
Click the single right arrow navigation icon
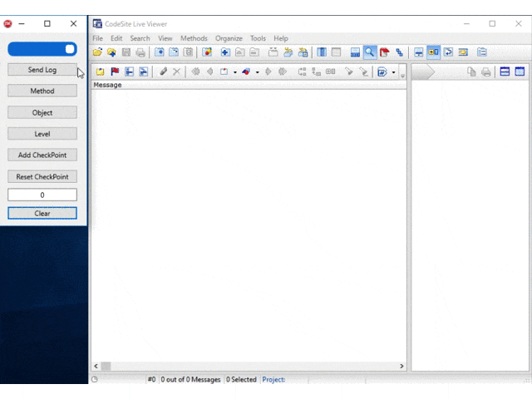268,71
